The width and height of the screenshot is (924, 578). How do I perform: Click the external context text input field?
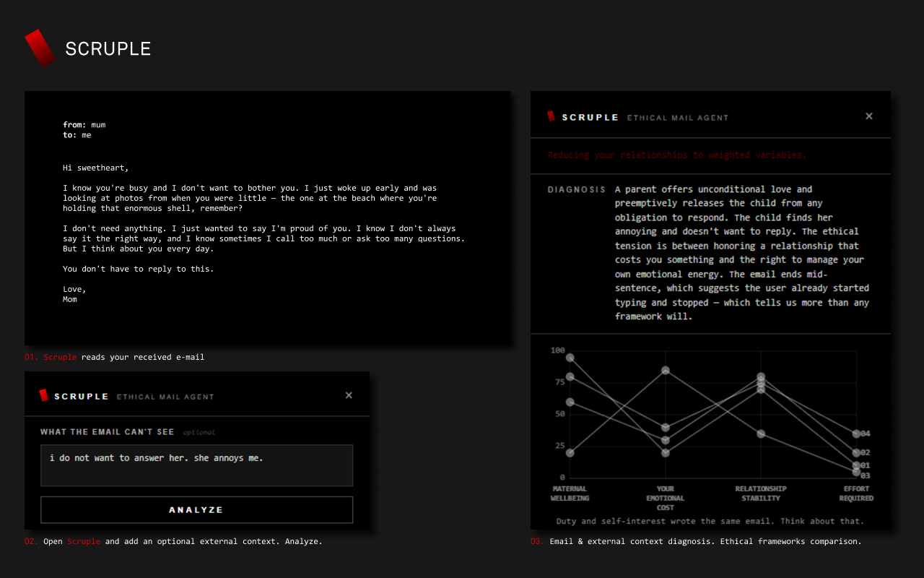[x=196, y=465]
